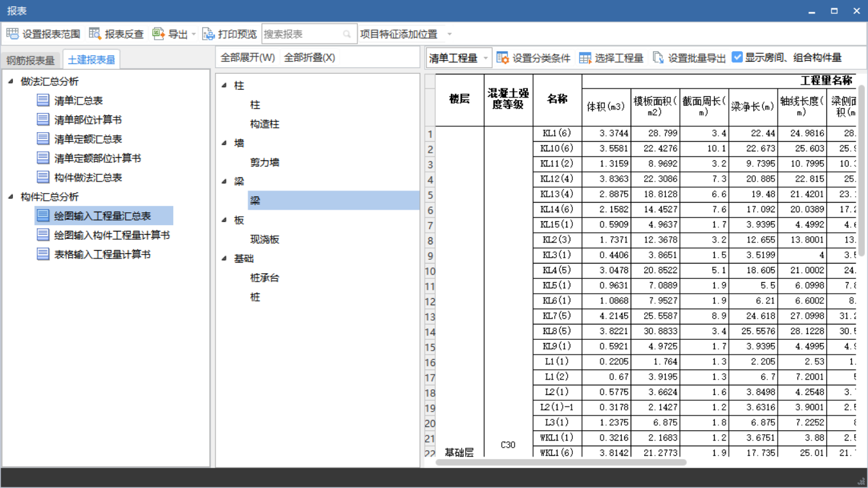
Task: Open 项目特征添加位置 dropdown
Action: (449, 35)
